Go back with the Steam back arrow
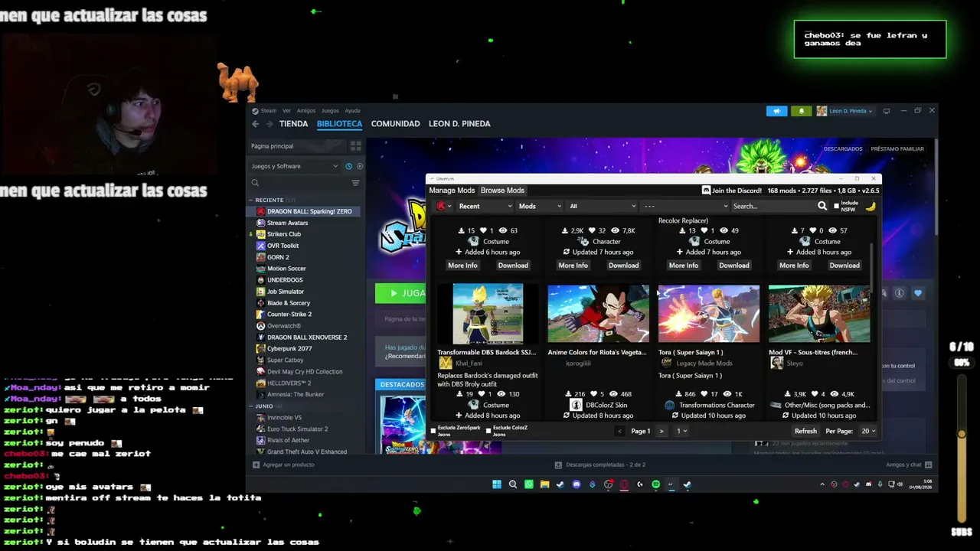The image size is (980, 551). (256, 124)
